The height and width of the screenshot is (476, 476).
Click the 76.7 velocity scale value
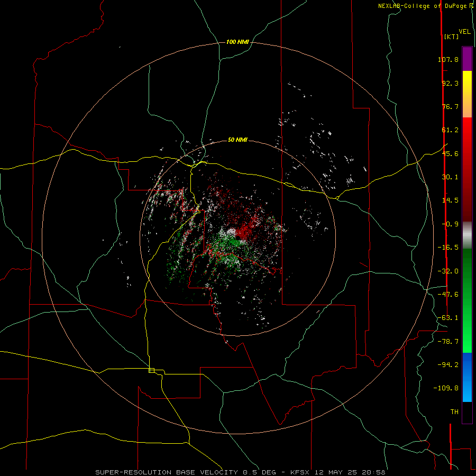coord(450,106)
